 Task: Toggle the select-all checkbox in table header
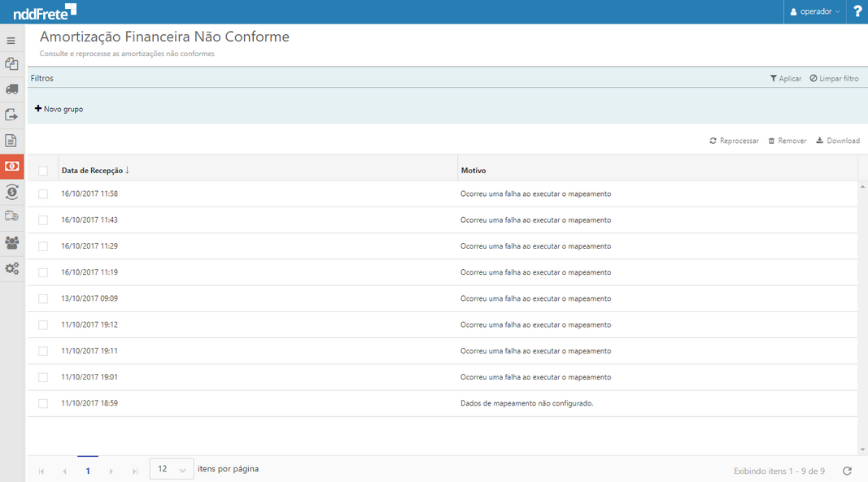coord(43,171)
